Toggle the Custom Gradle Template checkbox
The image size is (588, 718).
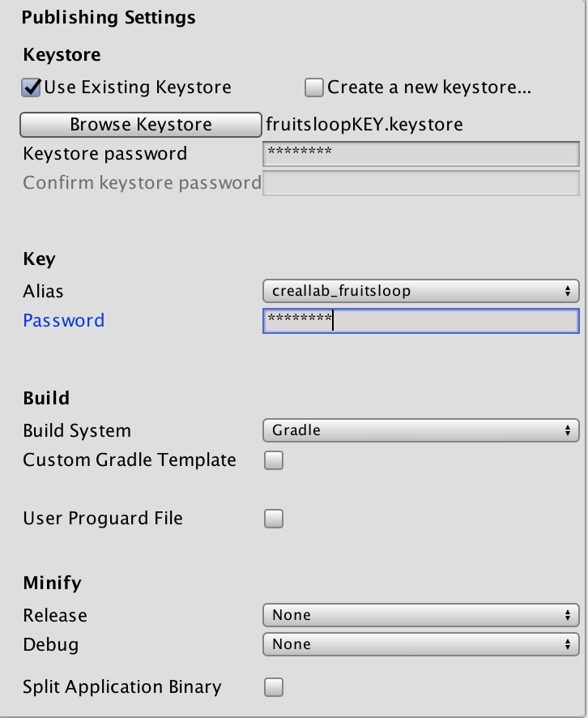(x=273, y=459)
